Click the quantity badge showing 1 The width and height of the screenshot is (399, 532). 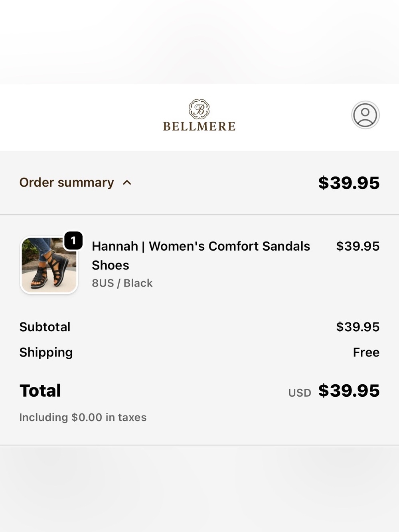coord(73,241)
